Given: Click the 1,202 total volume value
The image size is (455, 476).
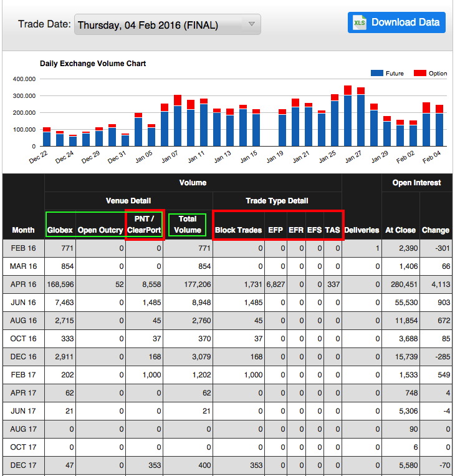Looking at the screenshot, I should [x=202, y=375].
